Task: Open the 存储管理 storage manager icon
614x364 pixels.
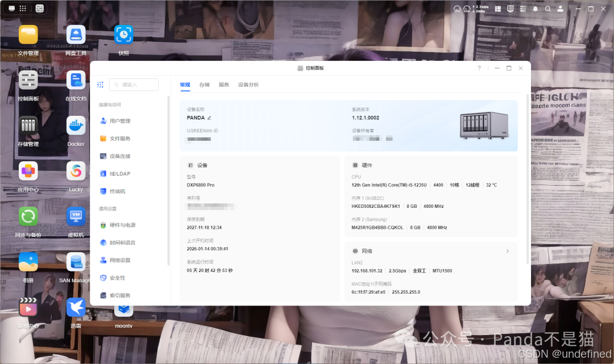Action: click(x=28, y=125)
